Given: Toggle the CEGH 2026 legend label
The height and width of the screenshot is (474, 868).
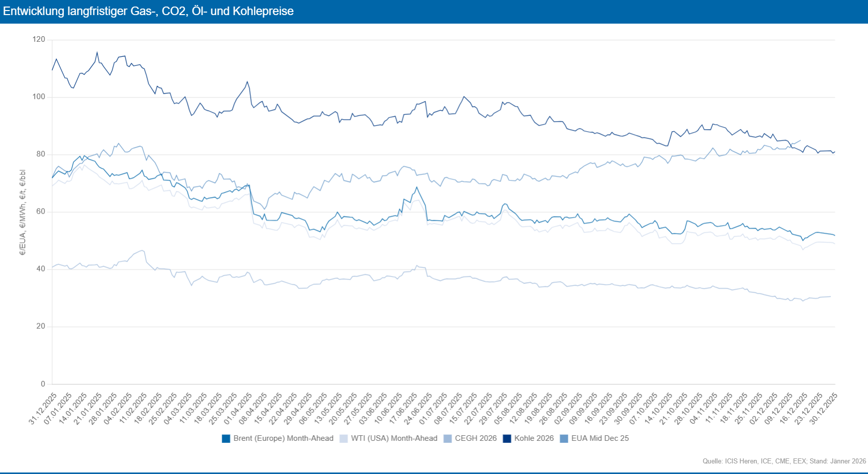Looking at the screenshot, I should point(475,439).
